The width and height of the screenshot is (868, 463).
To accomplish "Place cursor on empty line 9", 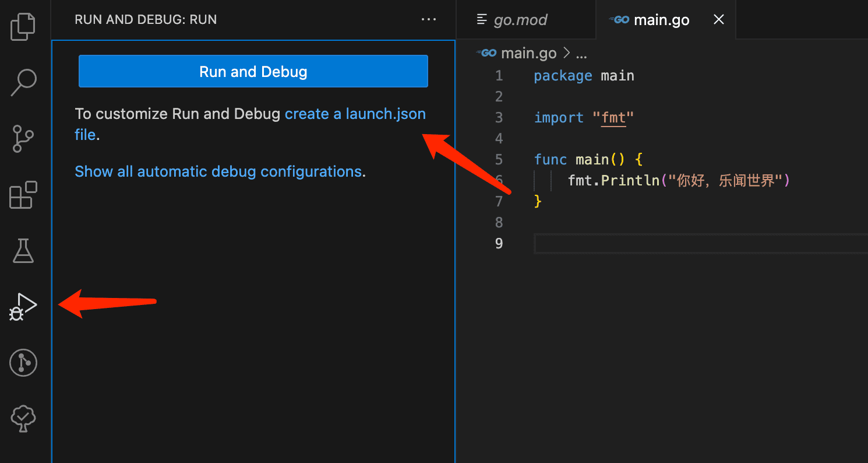I will tap(701, 243).
